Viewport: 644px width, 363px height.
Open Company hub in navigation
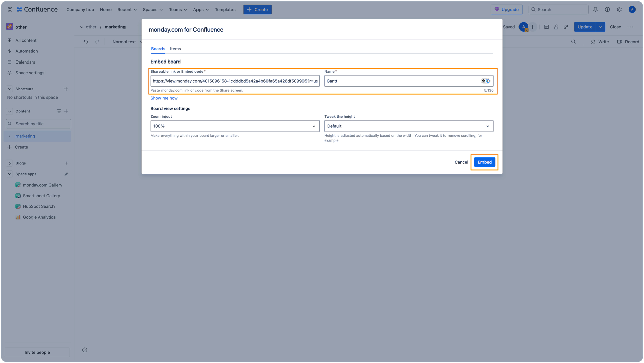[x=80, y=9]
